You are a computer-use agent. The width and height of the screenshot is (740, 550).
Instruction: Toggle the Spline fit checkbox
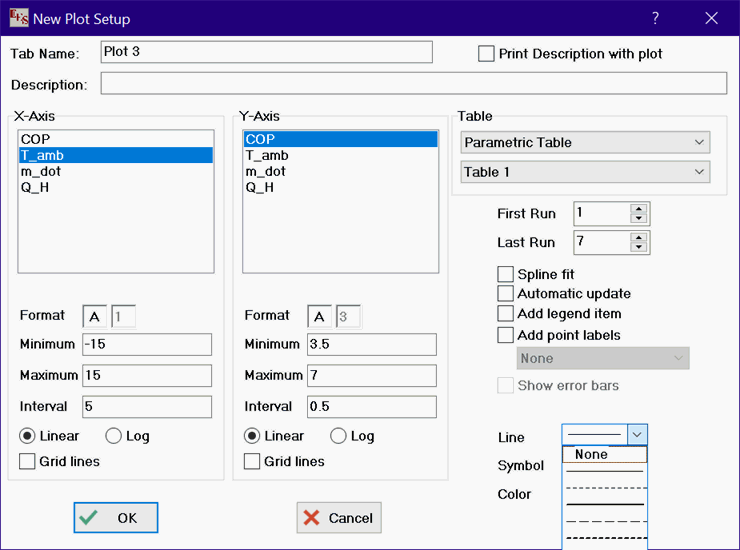(506, 274)
